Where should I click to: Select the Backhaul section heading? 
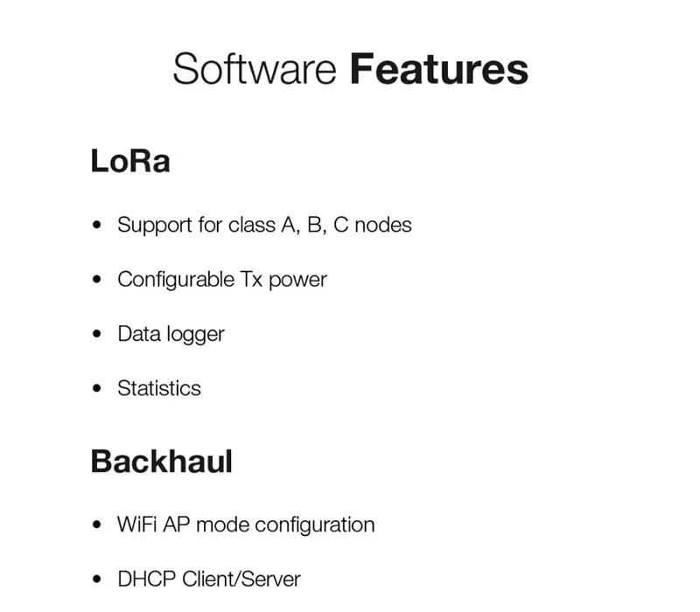click(162, 462)
